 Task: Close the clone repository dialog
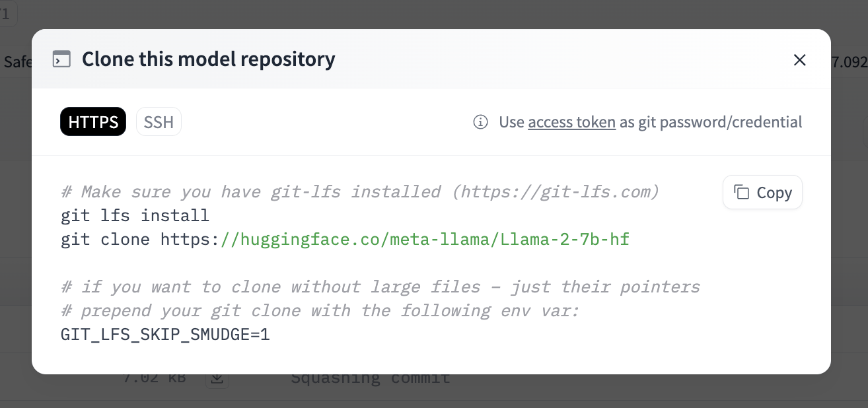(799, 60)
